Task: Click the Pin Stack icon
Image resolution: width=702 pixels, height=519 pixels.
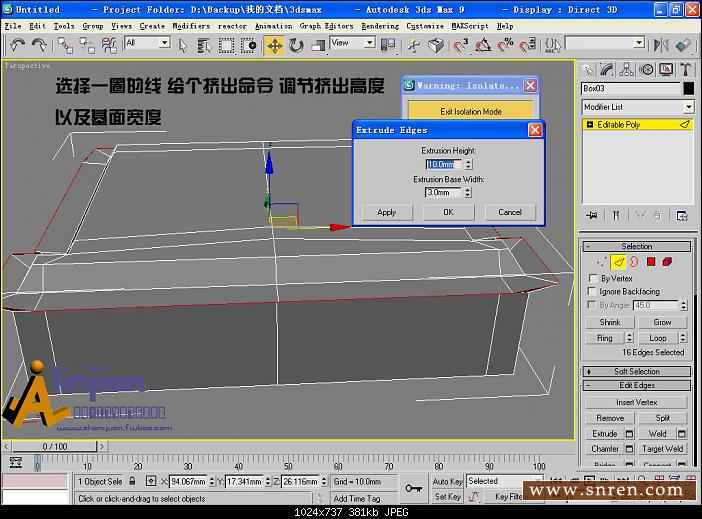Action: 592,215
